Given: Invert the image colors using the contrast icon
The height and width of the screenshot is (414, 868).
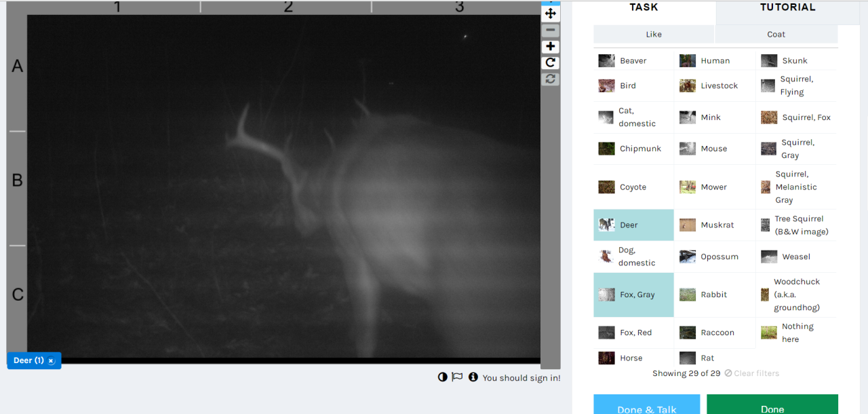Looking at the screenshot, I should (443, 377).
